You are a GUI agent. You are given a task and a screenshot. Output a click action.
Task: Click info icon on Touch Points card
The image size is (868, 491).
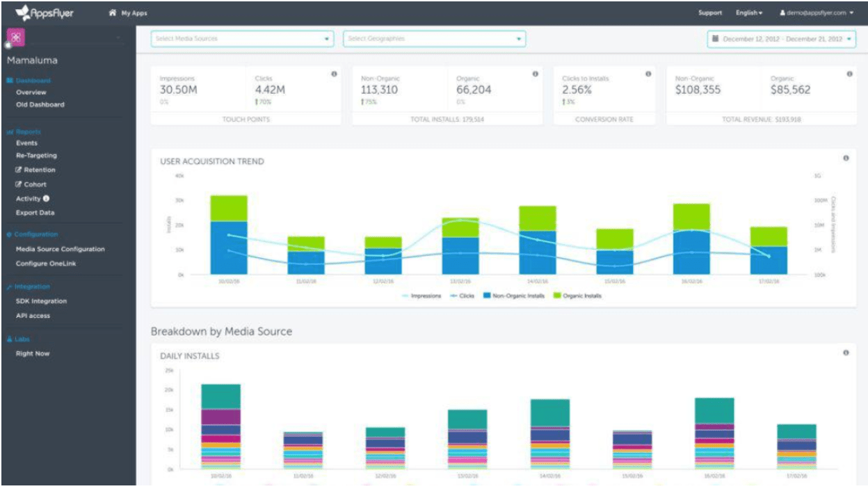click(334, 74)
